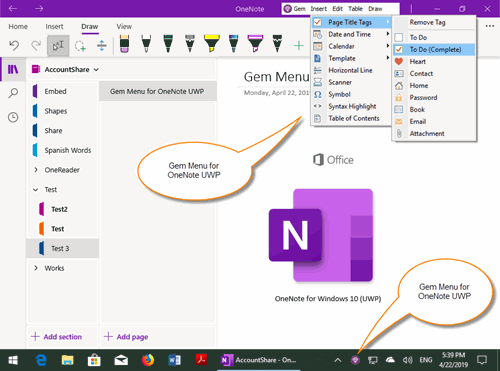Screen dimensions: 500x371
Task: Click the Gem tray icon in taskbar
Action: tap(355, 360)
